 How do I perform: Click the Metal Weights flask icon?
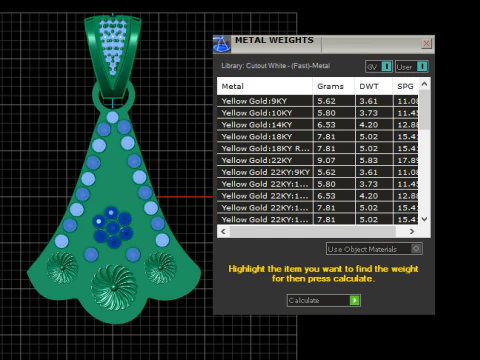click(x=221, y=44)
